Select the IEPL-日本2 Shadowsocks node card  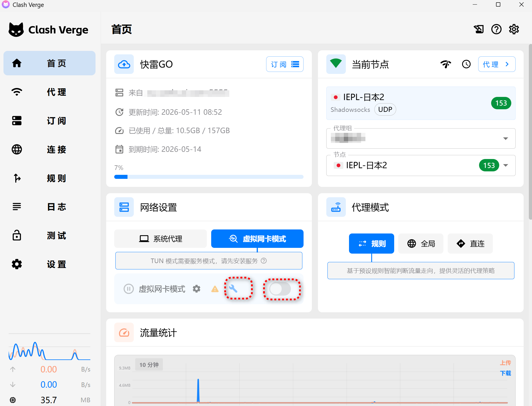(x=421, y=103)
